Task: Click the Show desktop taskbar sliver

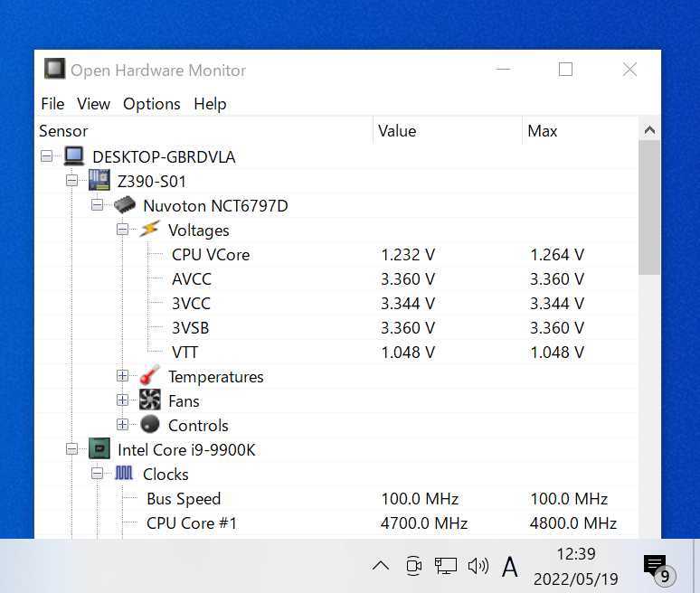Action: pyautogui.click(x=696, y=566)
